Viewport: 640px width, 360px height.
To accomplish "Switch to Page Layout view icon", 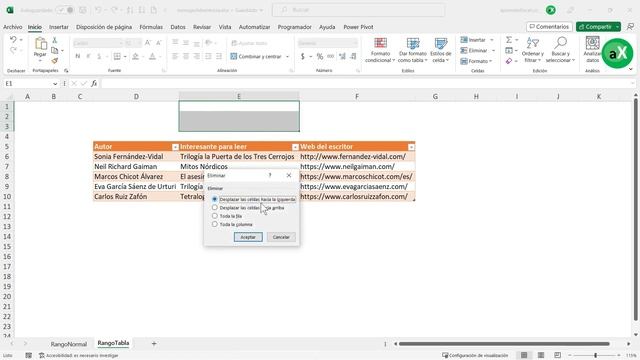I will coord(541,355).
